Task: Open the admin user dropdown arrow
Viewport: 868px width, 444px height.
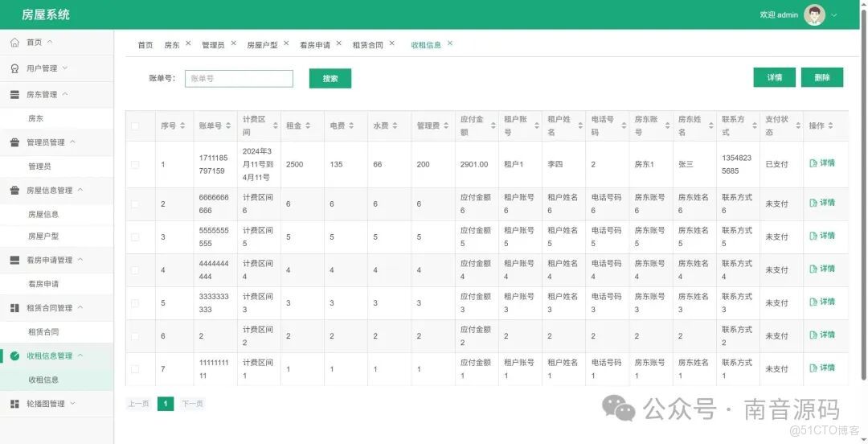Action: pyautogui.click(x=834, y=15)
